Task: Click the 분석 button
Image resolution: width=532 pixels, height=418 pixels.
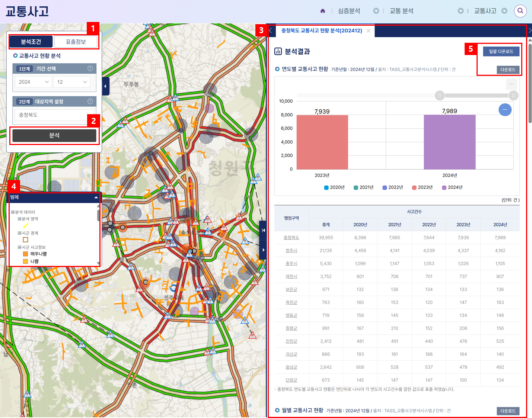Action: point(54,136)
